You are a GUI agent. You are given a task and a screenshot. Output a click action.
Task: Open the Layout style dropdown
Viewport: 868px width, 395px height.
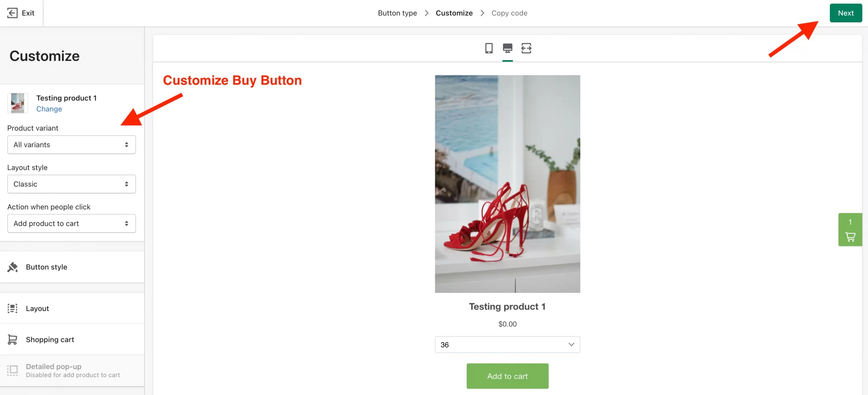click(x=71, y=184)
